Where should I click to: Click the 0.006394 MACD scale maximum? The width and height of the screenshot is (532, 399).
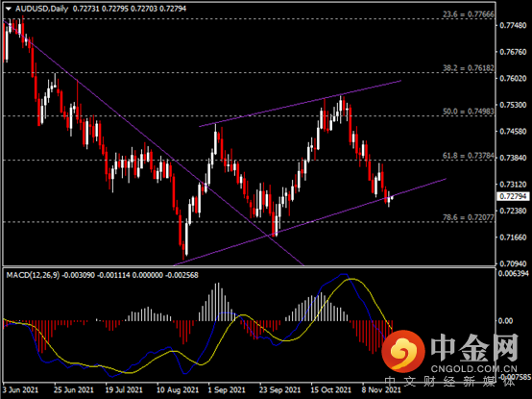(513, 273)
